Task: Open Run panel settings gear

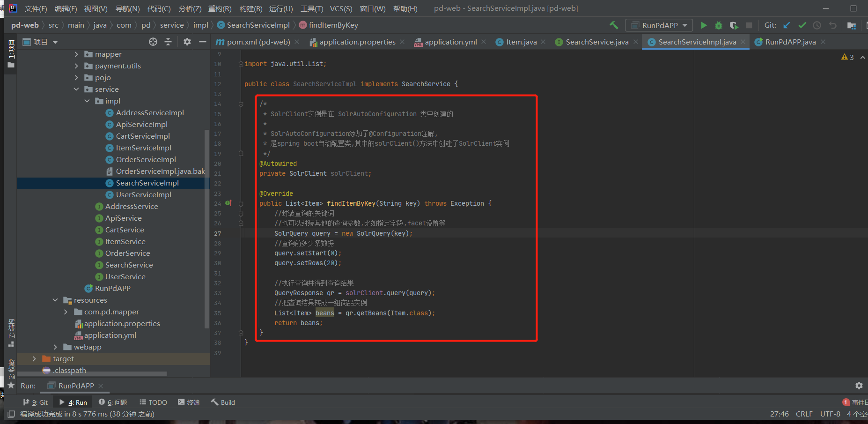Action: point(859,385)
